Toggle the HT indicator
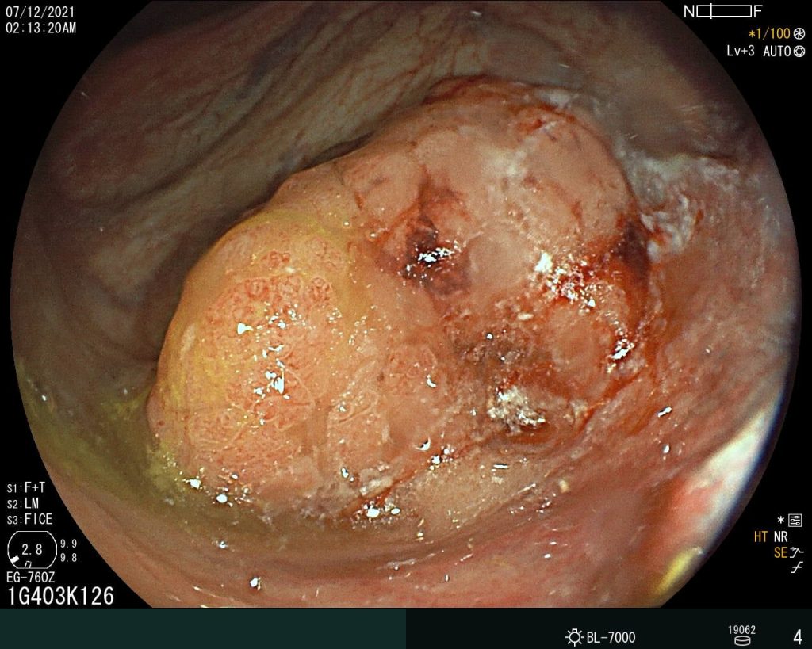 click(760, 536)
